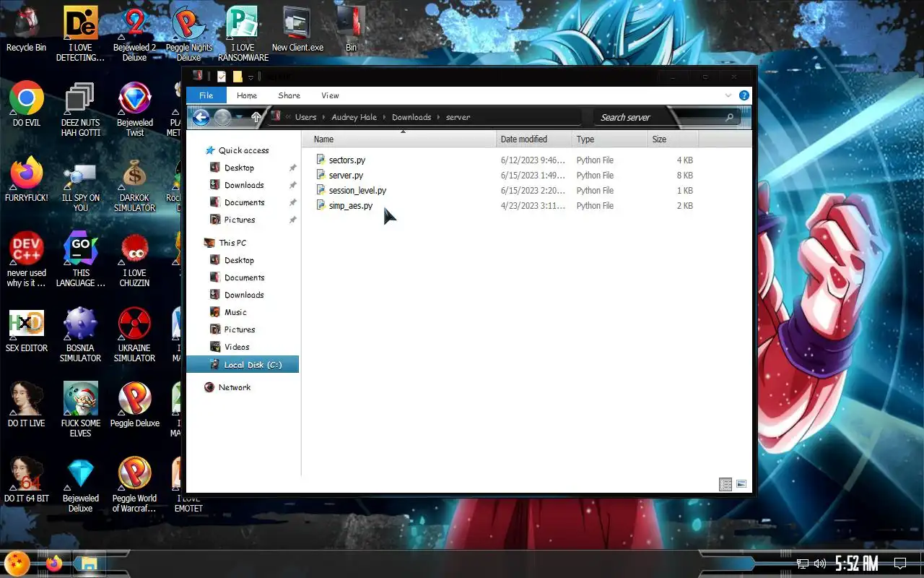
Task: Select the DARKOK SIMULATOR desktop icon
Action: click(134, 184)
